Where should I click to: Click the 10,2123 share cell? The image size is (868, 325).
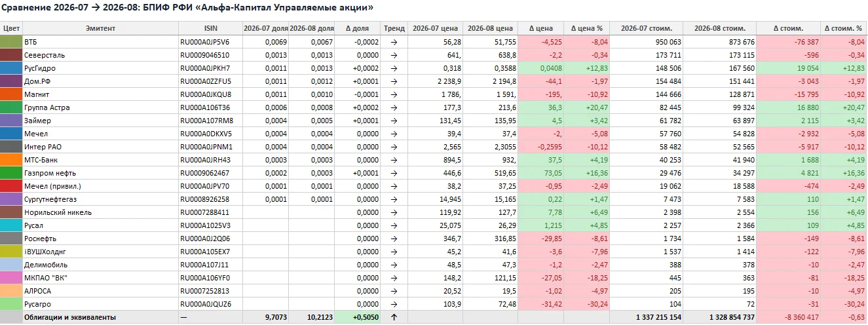tap(312, 317)
